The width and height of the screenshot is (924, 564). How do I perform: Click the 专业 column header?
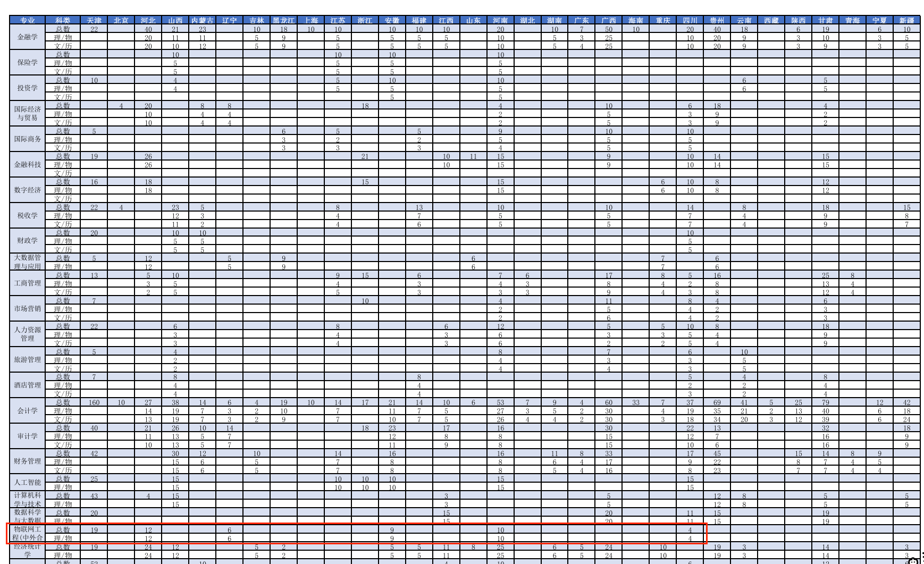point(27,20)
